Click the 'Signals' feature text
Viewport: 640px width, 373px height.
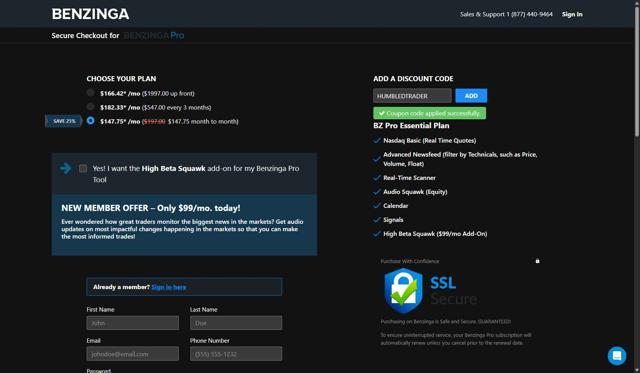393,220
